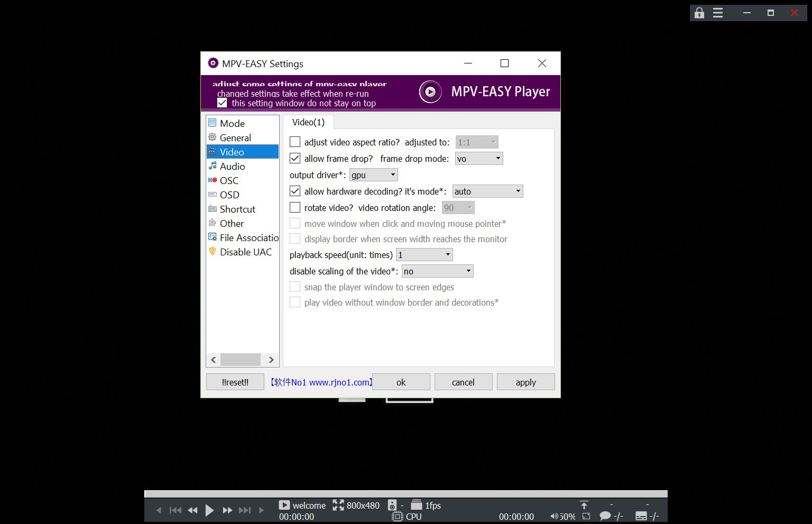Select the Audio settings category

coord(233,166)
